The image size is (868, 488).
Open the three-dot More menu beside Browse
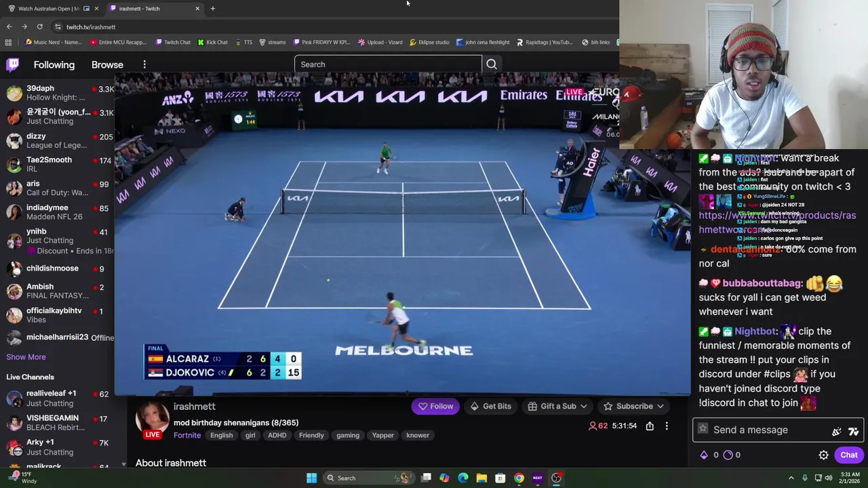144,64
